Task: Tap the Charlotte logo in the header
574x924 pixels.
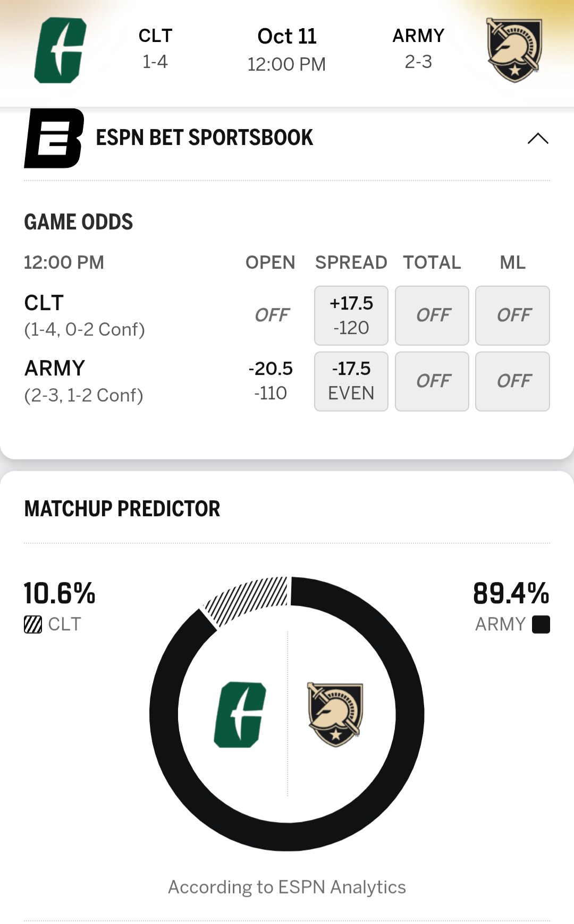Action: click(x=60, y=50)
